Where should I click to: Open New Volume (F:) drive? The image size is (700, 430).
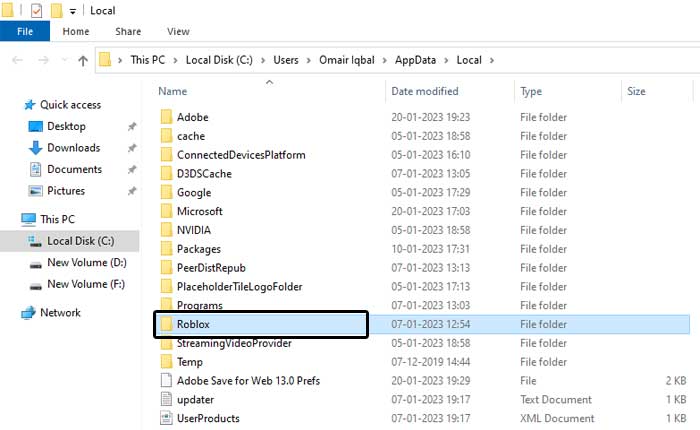click(86, 284)
